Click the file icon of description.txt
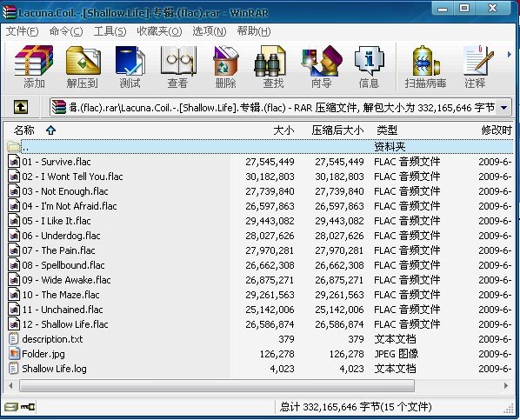 [14, 339]
